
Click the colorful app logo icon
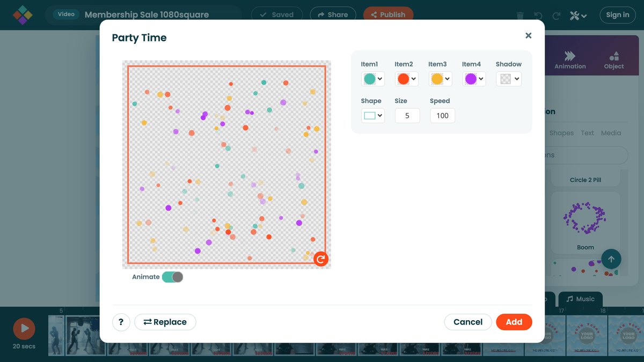(x=23, y=15)
